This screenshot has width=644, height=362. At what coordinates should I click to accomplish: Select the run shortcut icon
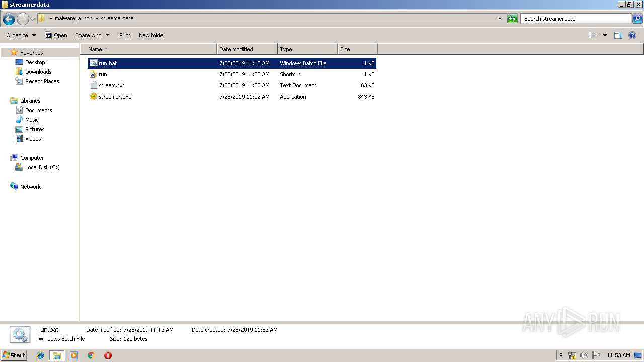click(93, 74)
